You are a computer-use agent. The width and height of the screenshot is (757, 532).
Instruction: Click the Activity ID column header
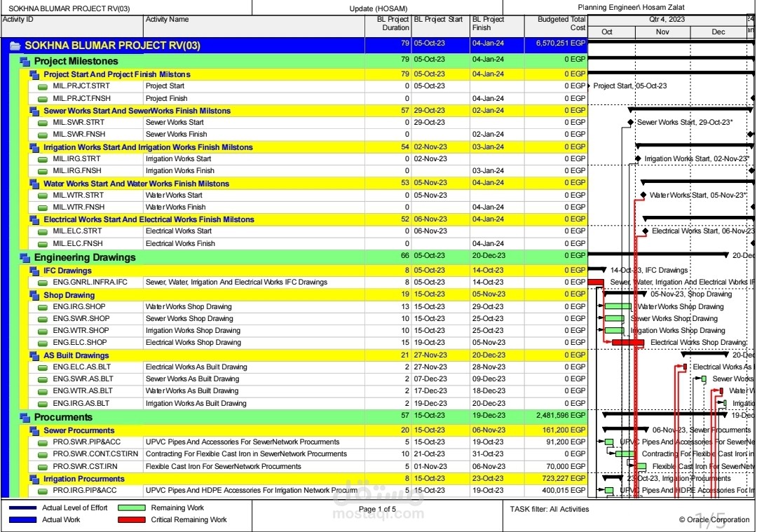coord(72,26)
